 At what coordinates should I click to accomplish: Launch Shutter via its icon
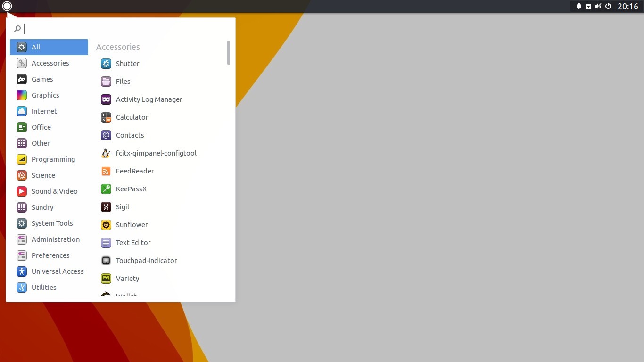tap(106, 64)
